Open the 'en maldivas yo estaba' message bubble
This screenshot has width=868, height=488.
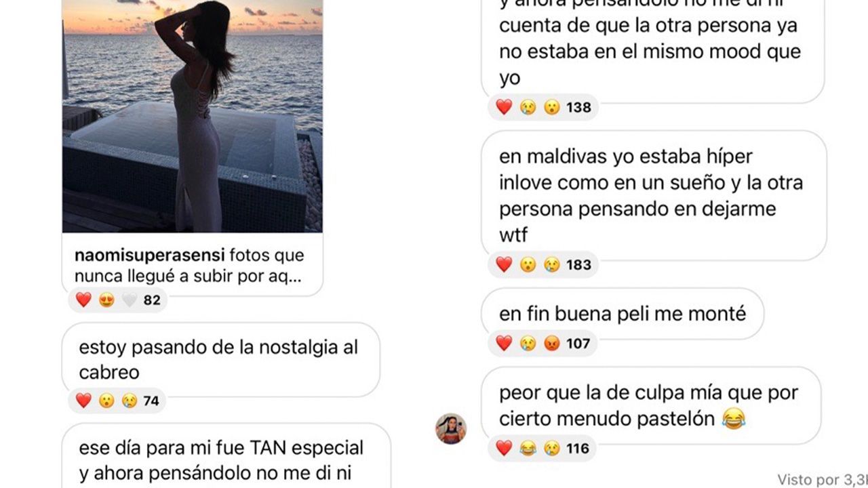pyautogui.click(x=654, y=196)
